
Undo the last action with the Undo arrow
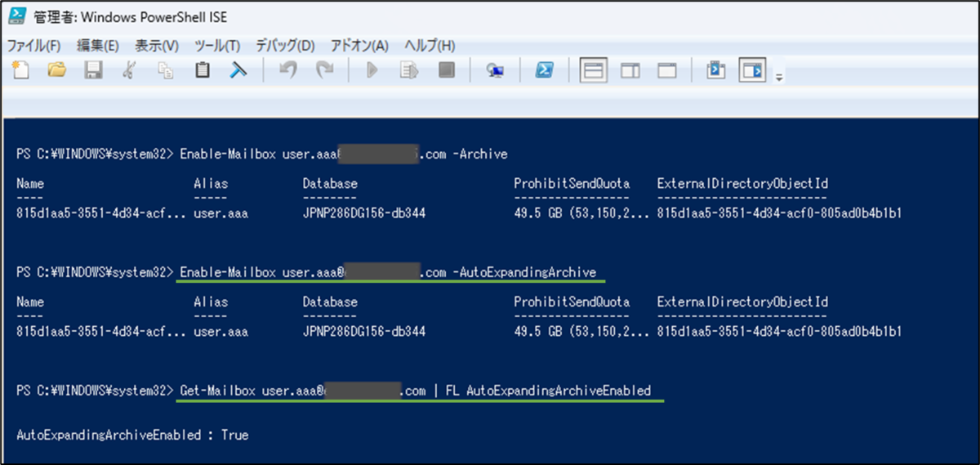[x=288, y=70]
